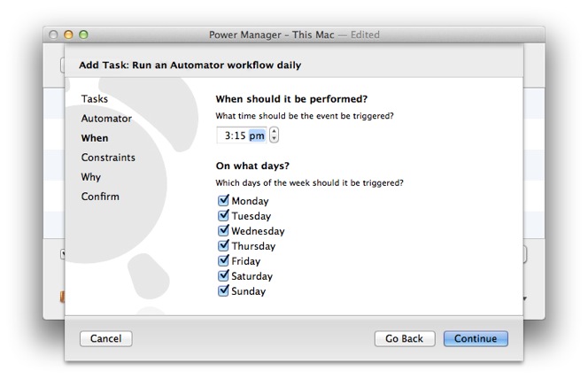Disable the Friday checkbox

pyautogui.click(x=223, y=260)
